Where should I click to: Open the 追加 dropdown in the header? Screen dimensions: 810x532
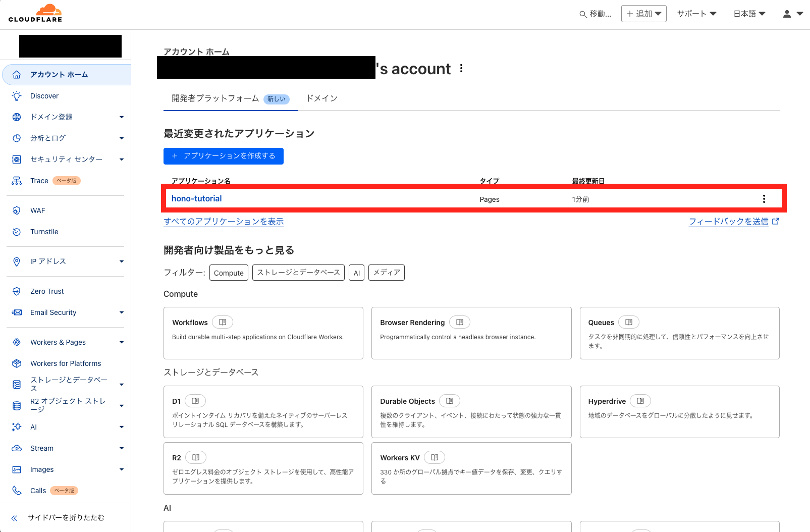tap(643, 14)
